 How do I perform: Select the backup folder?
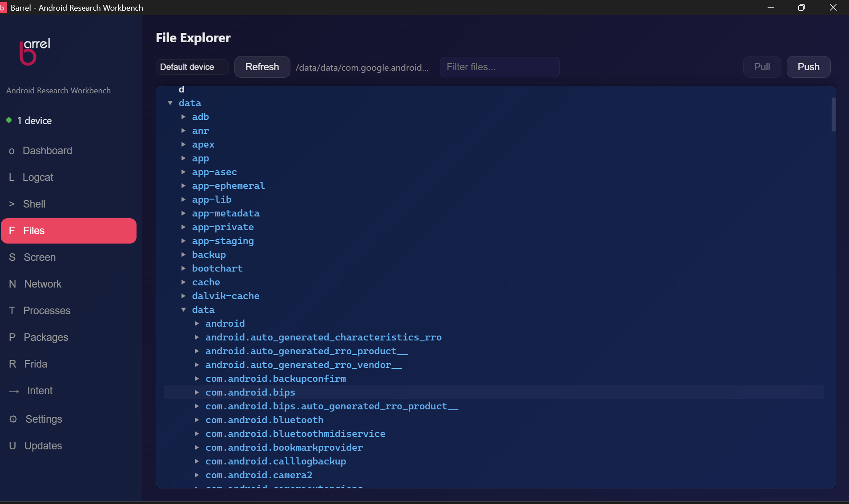click(x=209, y=255)
